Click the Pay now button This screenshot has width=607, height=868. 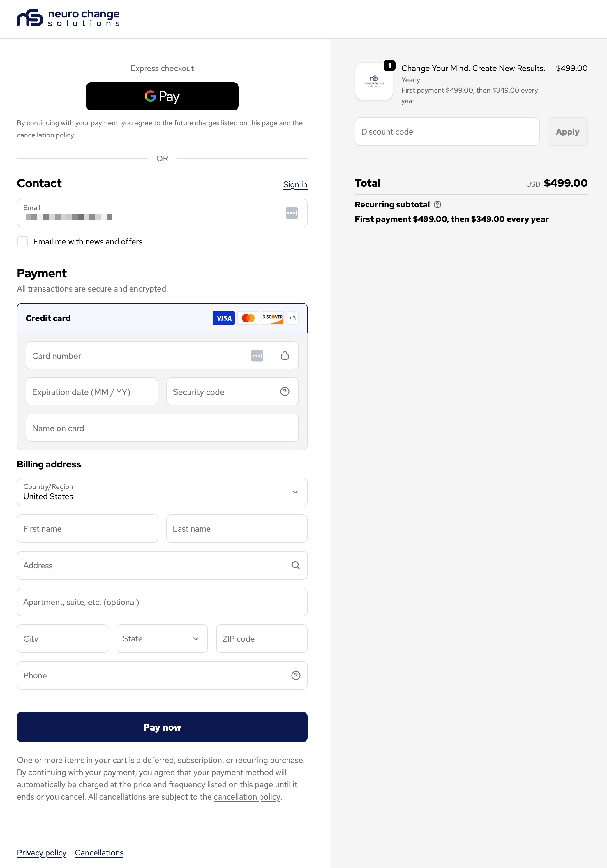coord(162,727)
